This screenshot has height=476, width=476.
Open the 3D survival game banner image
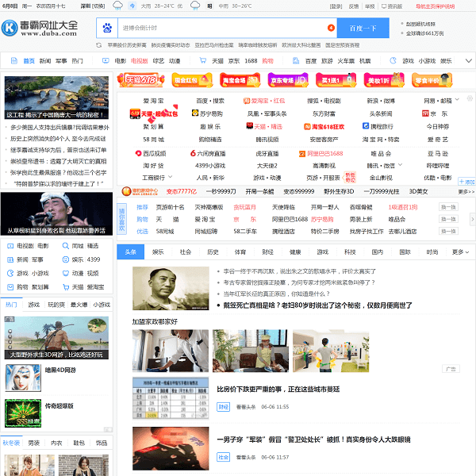coord(56,338)
